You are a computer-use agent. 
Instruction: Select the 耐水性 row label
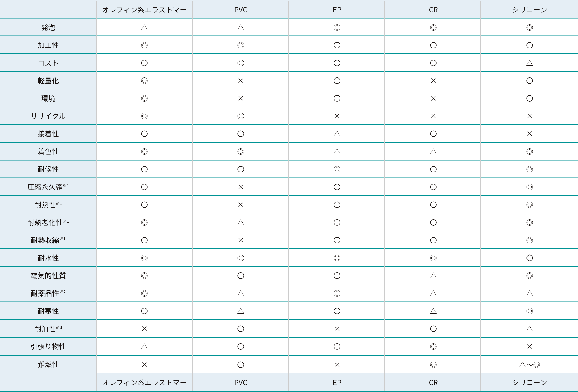point(48,258)
